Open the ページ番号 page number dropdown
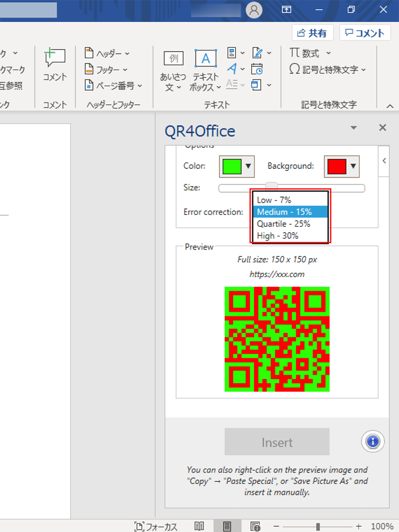The image size is (399, 532). coord(113,85)
